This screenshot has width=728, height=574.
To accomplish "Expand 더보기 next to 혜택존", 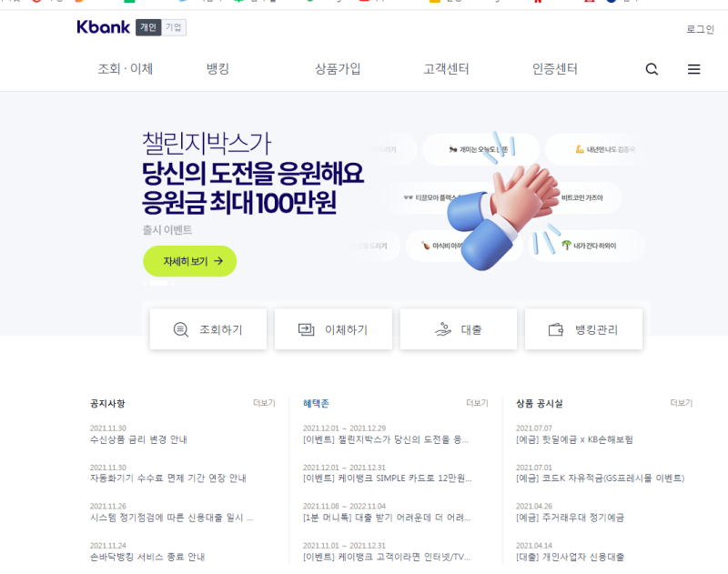I will (x=477, y=403).
